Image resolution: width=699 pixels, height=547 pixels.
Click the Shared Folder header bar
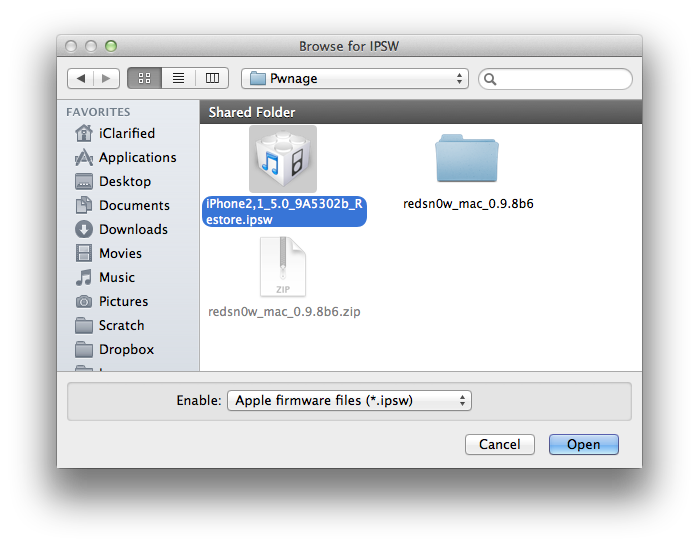421,112
